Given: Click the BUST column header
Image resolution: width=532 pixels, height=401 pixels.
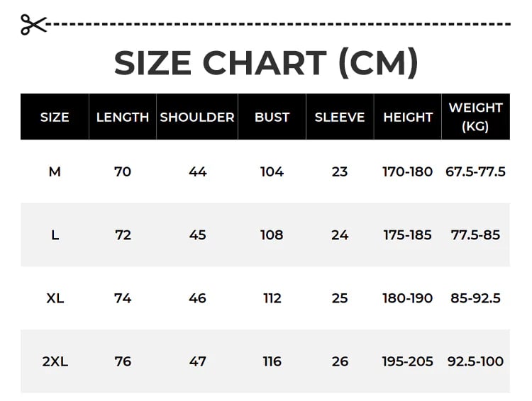Looking at the screenshot, I should 272,117.
